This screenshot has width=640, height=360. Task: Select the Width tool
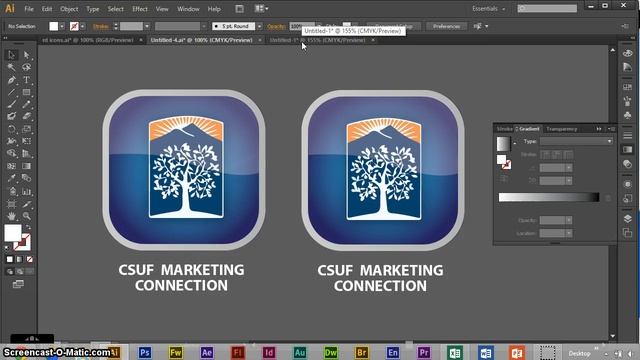11,141
